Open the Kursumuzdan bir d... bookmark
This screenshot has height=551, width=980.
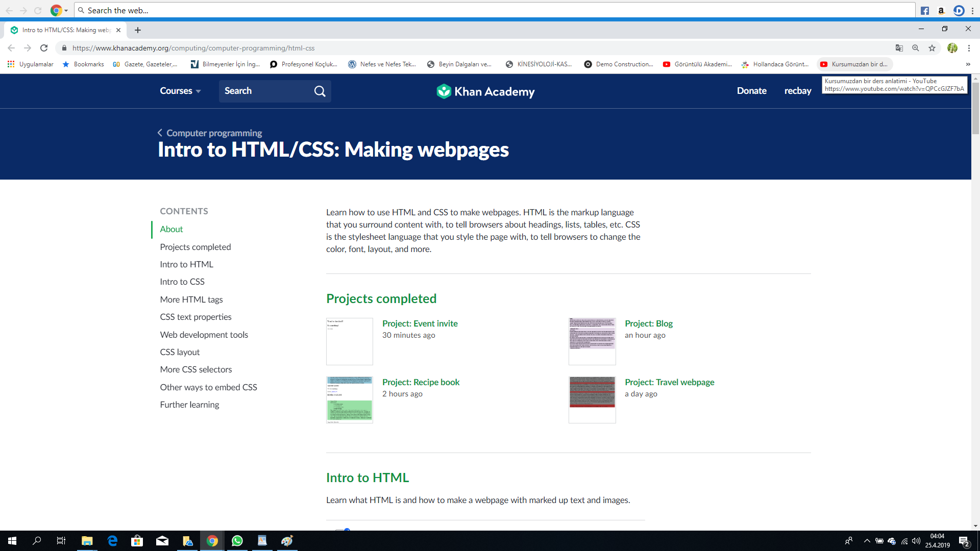point(854,64)
